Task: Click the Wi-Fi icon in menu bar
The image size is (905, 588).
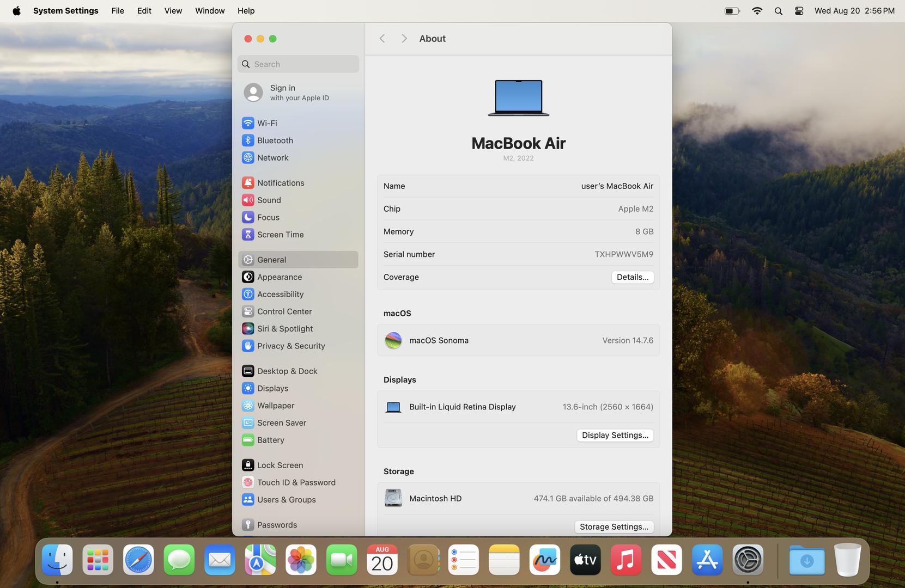Action: coord(757,11)
